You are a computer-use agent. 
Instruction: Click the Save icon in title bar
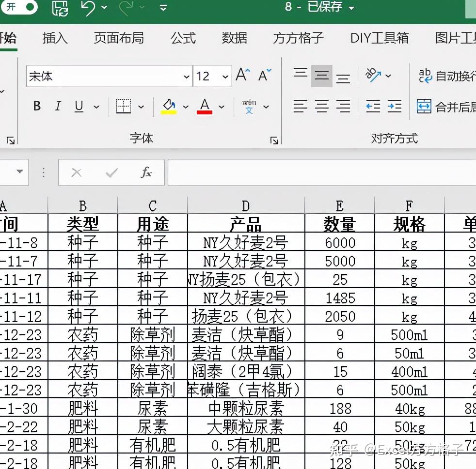[x=60, y=8]
